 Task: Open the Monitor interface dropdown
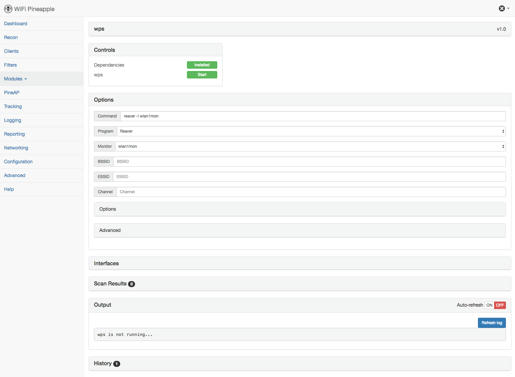click(310, 146)
